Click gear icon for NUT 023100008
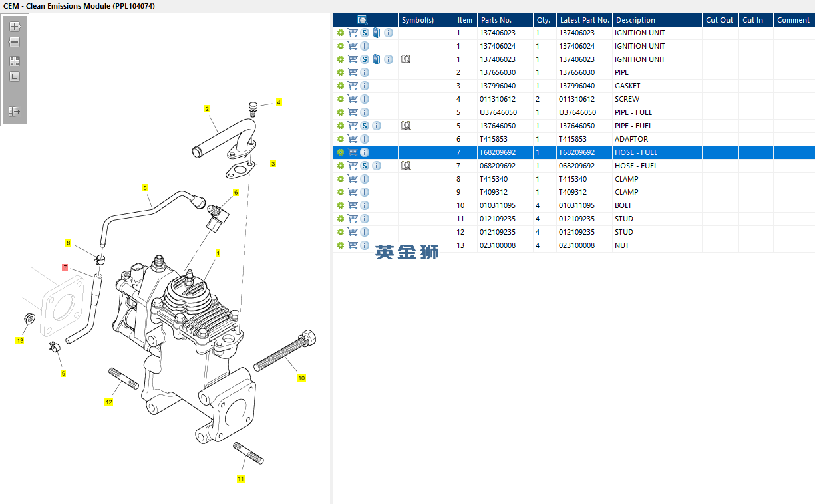The height and width of the screenshot is (504, 815). coord(341,245)
